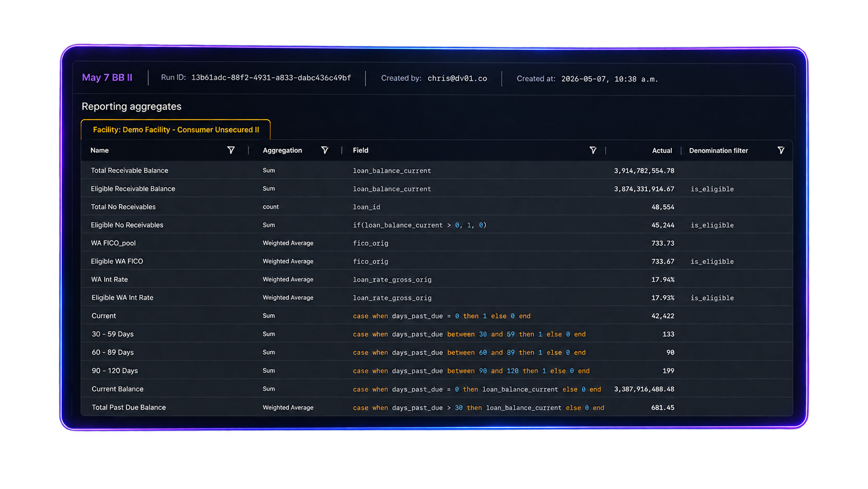Select the Current Balance row

(x=437, y=389)
